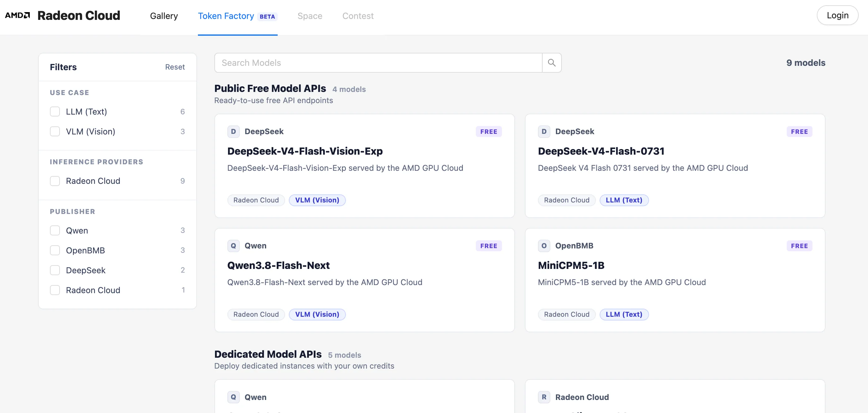Open the DeepSeek-V4-Flash-Vision-Exp model

coord(305,151)
